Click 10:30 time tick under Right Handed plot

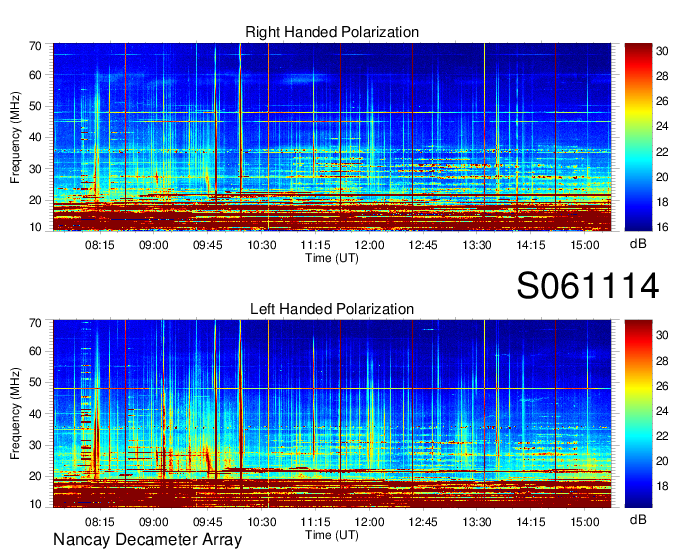pos(262,245)
